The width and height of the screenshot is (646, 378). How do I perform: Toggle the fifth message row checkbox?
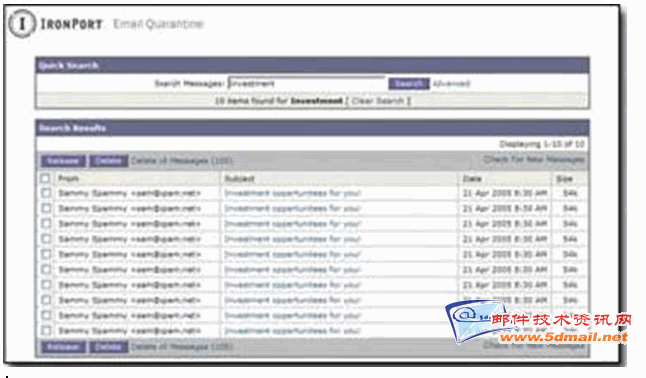pos(46,254)
